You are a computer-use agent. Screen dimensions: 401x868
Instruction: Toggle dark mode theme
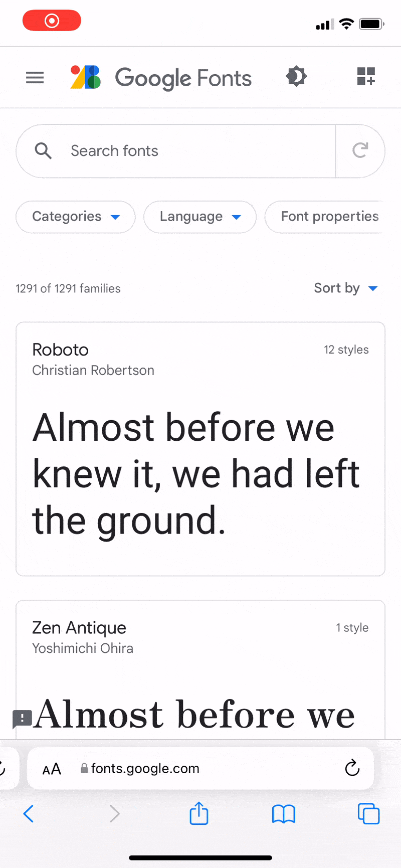(296, 77)
